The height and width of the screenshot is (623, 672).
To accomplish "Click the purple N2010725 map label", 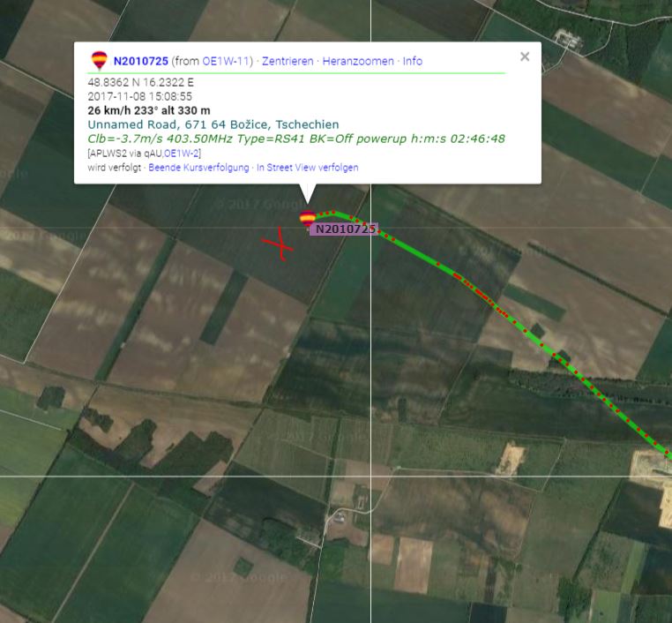I will pos(343,229).
